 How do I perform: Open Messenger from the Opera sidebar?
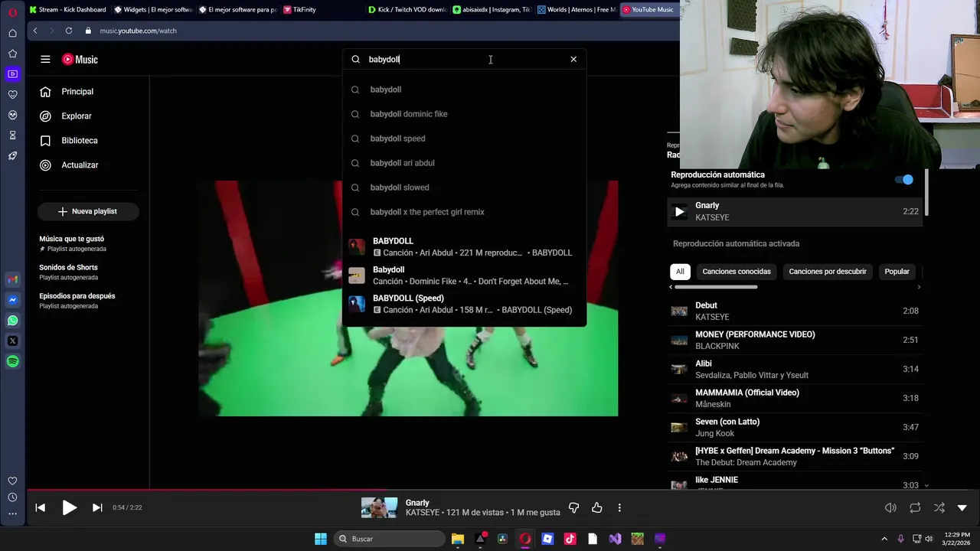(x=13, y=300)
